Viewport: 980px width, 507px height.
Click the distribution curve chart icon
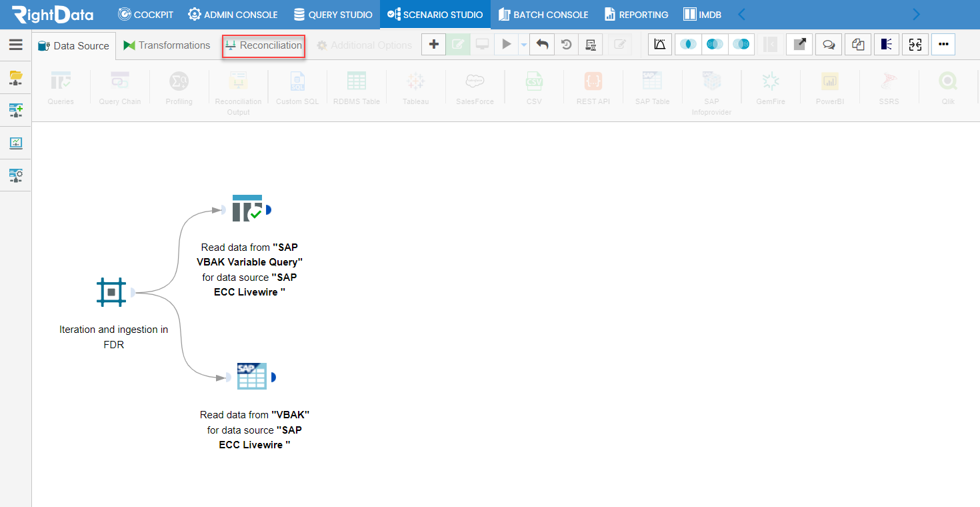coord(660,45)
